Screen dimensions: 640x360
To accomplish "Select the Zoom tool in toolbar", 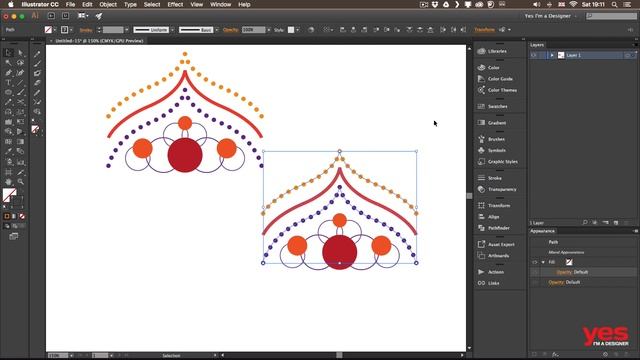I will 20,182.
